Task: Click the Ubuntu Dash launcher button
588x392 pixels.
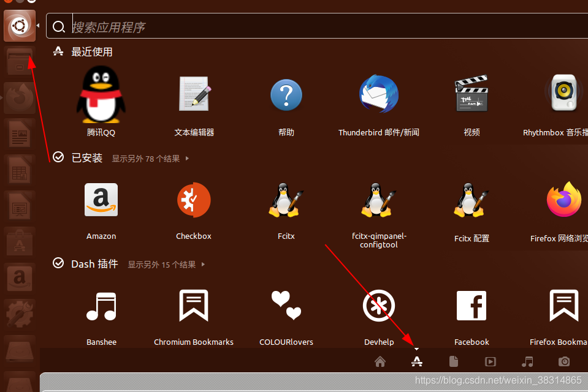Action: click(x=20, y=26)
